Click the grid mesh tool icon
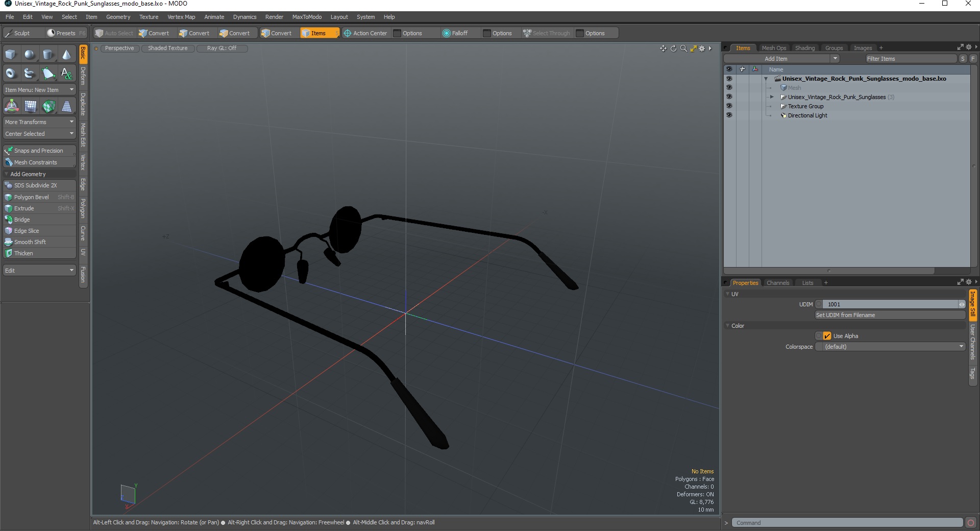 30,106
